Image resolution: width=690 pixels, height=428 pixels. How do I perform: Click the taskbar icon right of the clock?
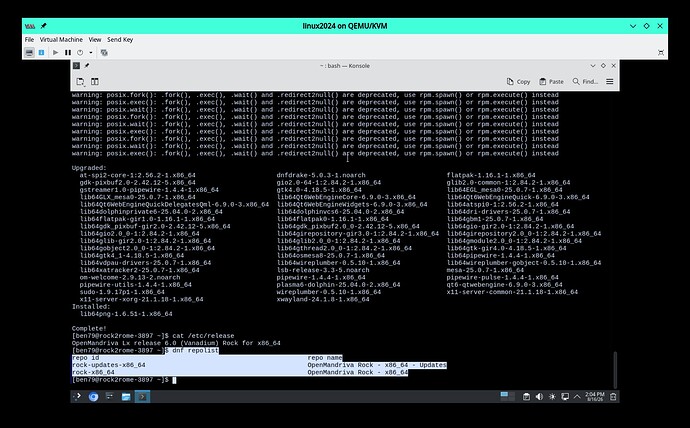point(613,396)
